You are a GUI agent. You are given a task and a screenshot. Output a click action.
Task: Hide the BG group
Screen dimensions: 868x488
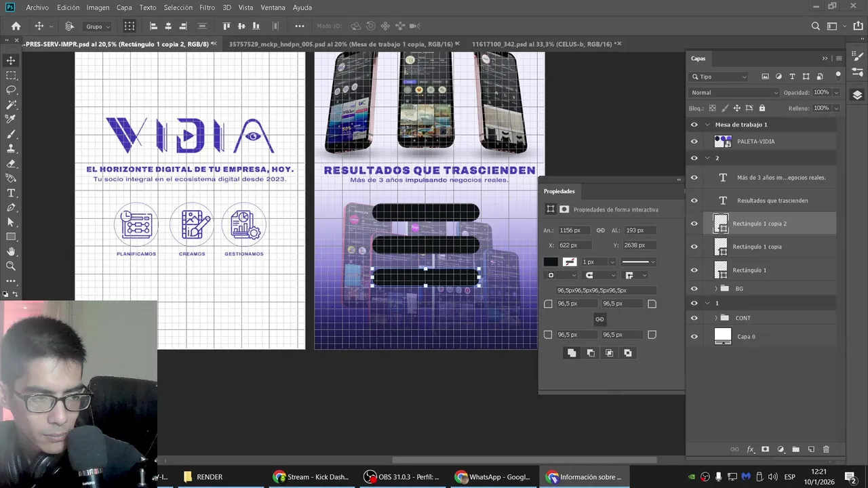[x=694, y=289]
